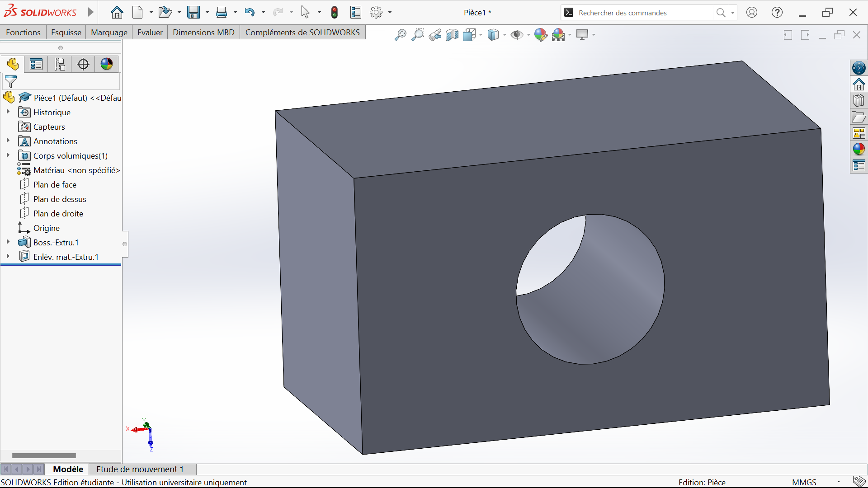
Task: Open the ConfigurationManager tab
Action: point(60,64)
